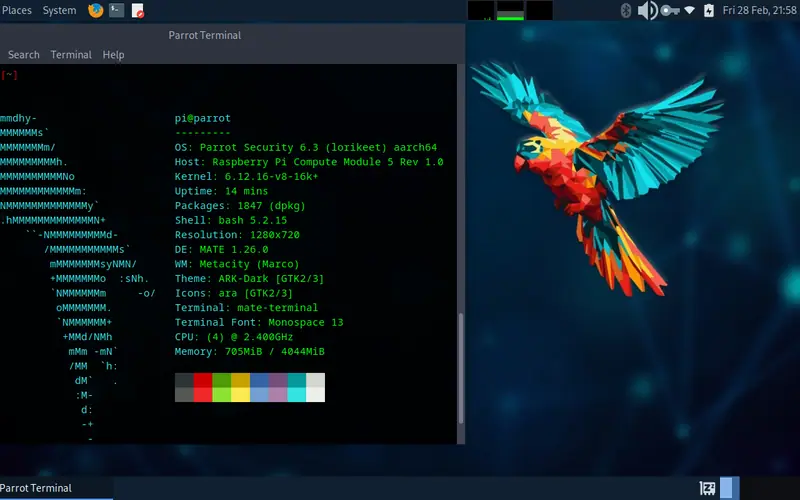Click the resolution value '1280x720'
The image size is (800, 500).
point(275,235)
